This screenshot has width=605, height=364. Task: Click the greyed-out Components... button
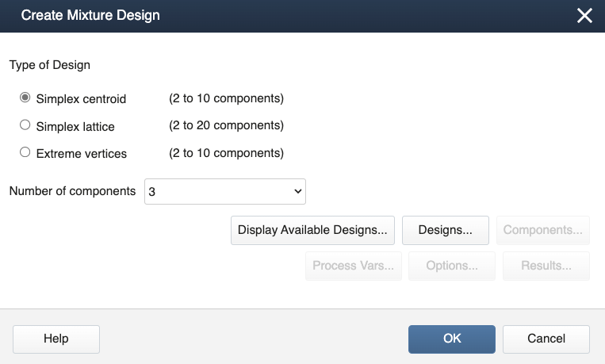coord(543,230)
